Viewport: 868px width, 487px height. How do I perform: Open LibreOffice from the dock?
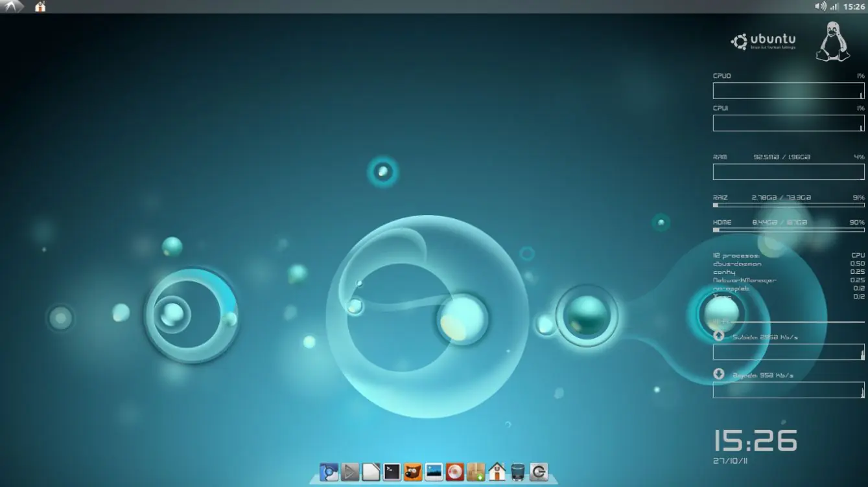(x=371, y=471)
